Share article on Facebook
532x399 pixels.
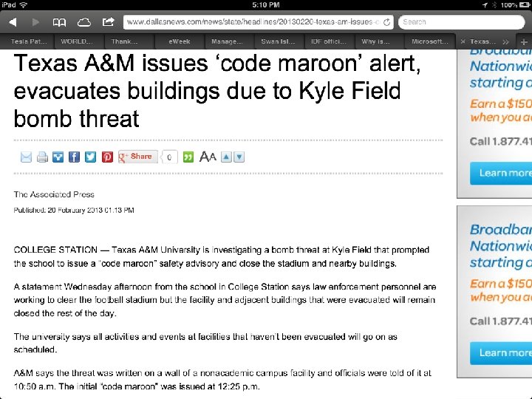74,157
